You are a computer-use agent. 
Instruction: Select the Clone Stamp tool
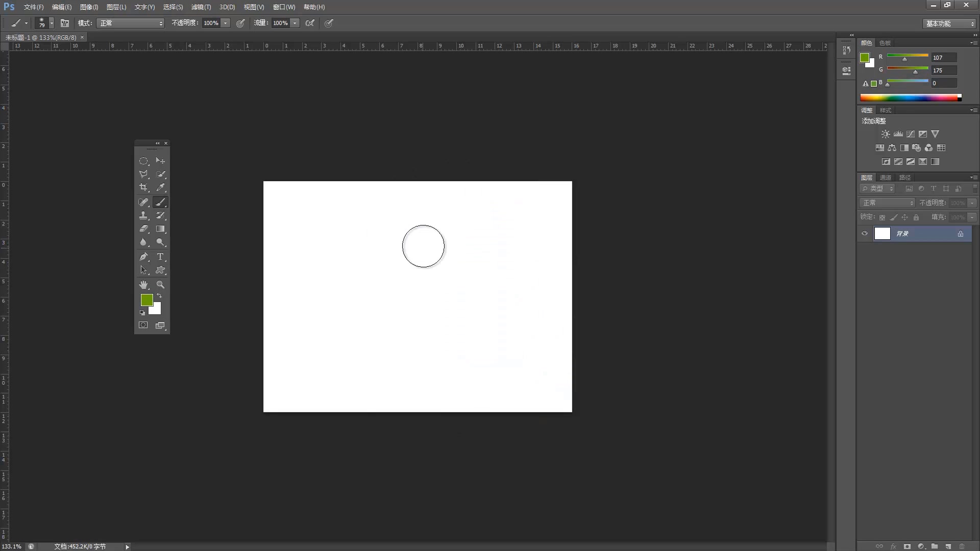(x=143, y=215)
